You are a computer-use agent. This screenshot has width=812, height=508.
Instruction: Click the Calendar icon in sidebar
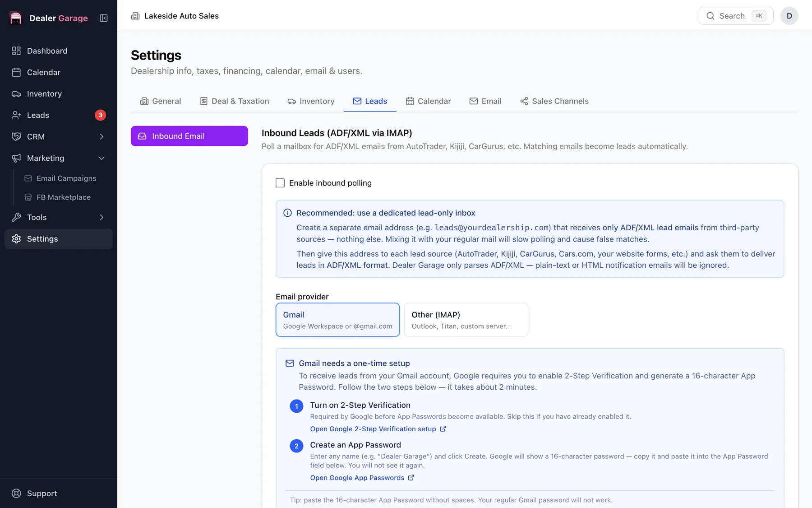pos(16,72)
